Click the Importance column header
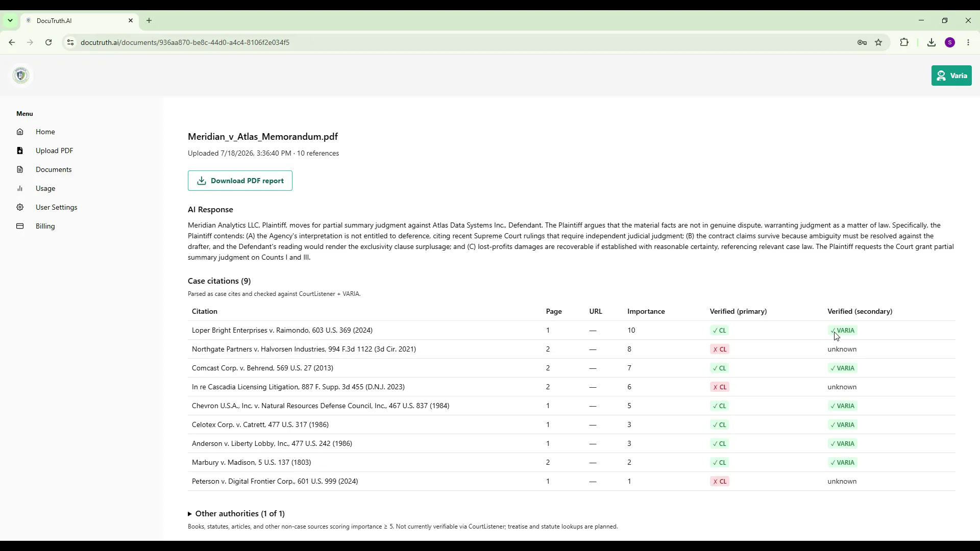980x551 pixels. [646, 311]
